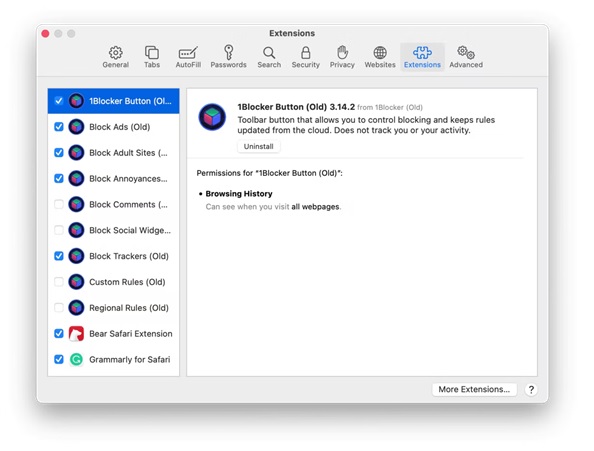Open help with the question mark button
Viewport: 594px width, 451px height.
[x=531, y=390]
